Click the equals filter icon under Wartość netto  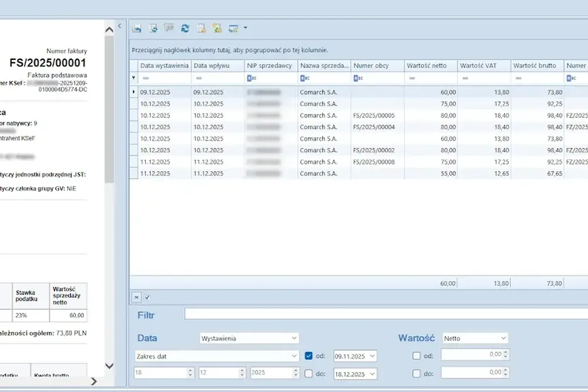pos(412,78)
